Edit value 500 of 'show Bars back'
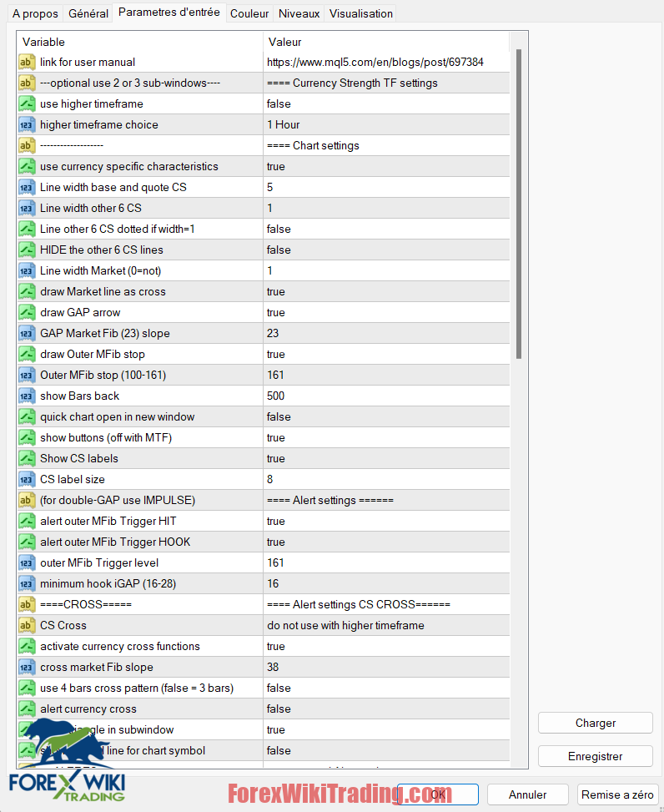Viewport: 664px width, 812px height. click(x=386, y=396)
